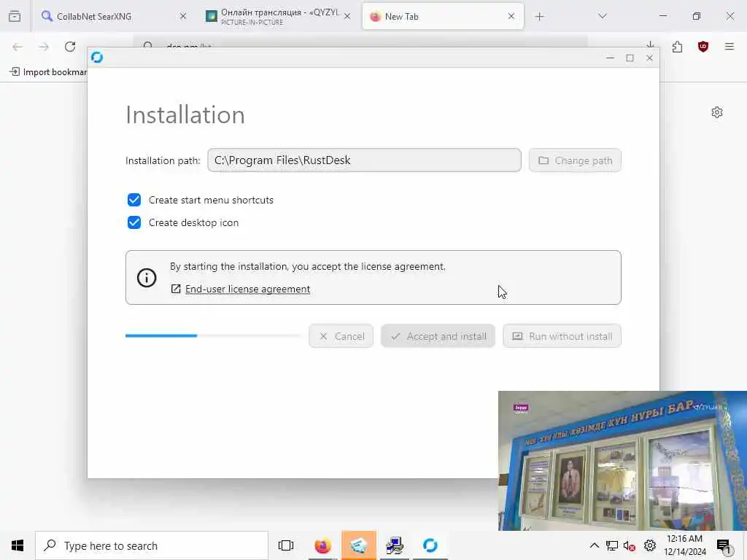Close the RustDesk installer window
Viewport: 747px width, 560px height.
point(649,58)
